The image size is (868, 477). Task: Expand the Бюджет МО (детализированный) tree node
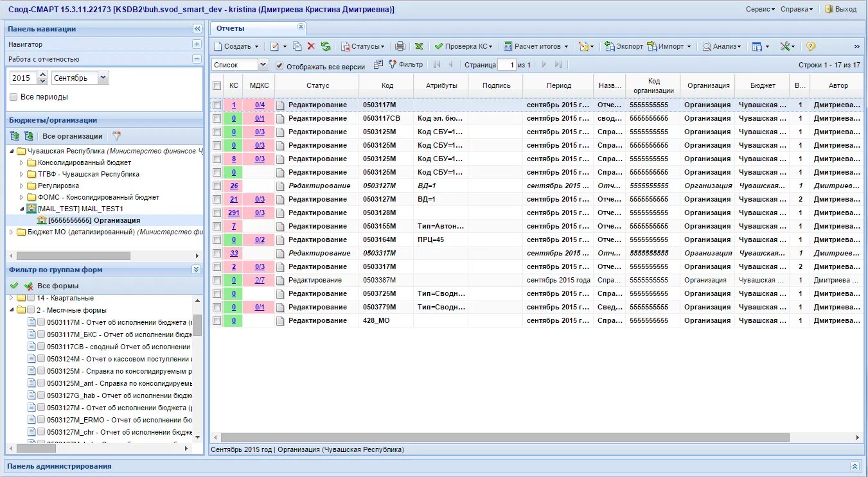click(x=11, y=232)
